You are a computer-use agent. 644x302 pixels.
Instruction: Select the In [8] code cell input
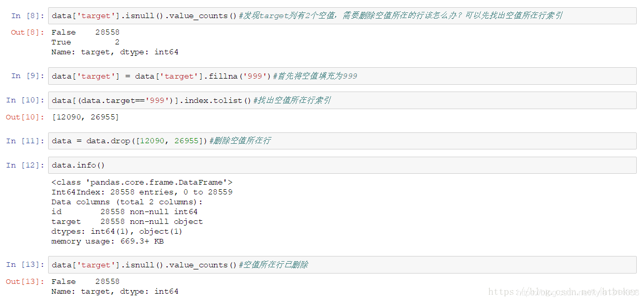point(342,16)
